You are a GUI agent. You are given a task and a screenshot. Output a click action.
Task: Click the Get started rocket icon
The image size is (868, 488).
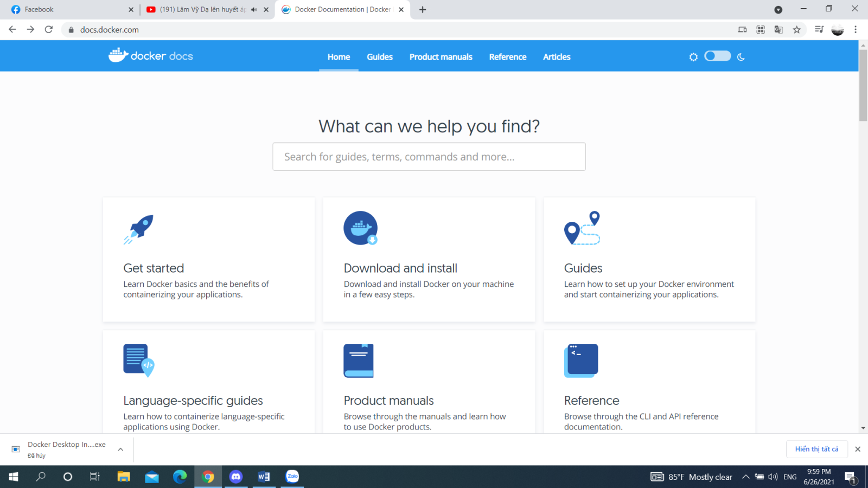click(x=138, y=229)
